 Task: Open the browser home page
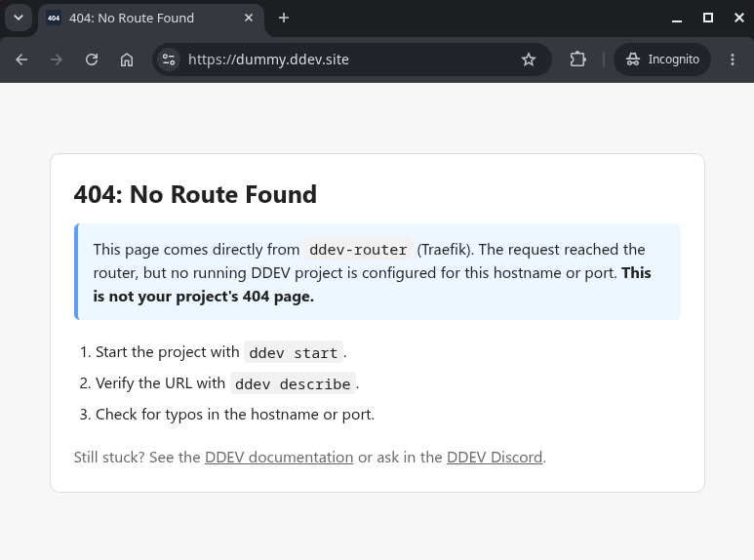pos(127,60)
